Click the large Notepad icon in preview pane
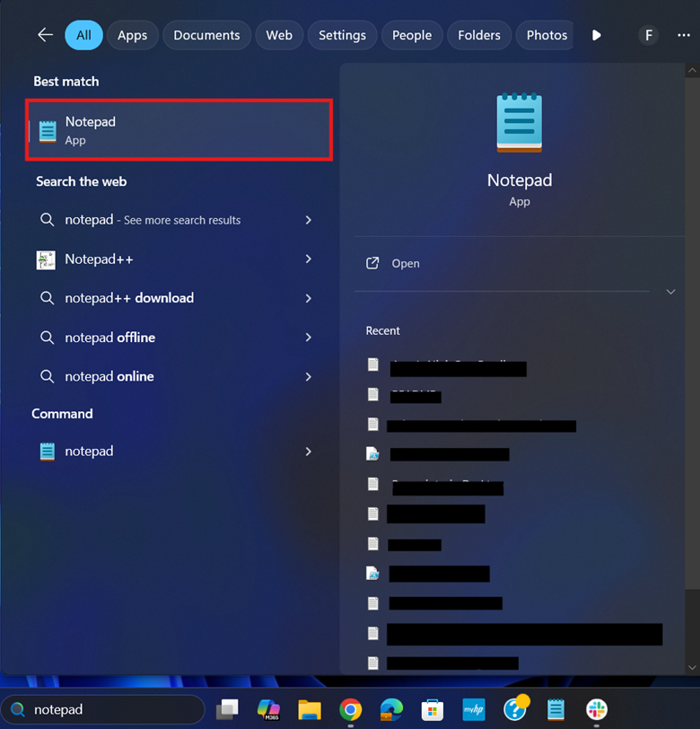This screenshot has width=700, height=729. [x=520, y=123]
